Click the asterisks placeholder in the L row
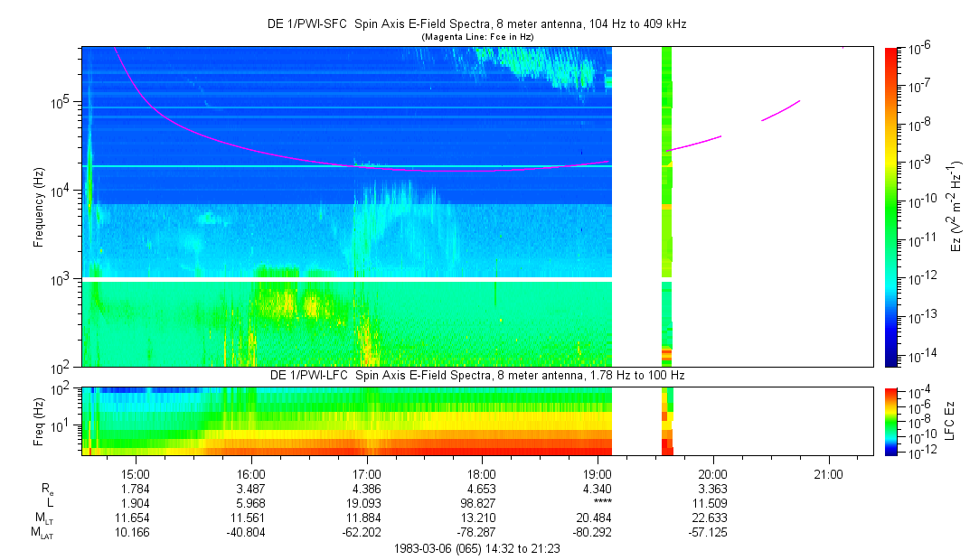979x560 pixels. [x=598, y=503]
